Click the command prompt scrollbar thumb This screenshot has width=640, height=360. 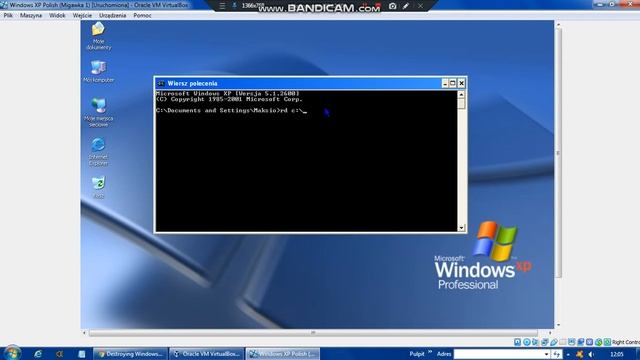point(461,104)
